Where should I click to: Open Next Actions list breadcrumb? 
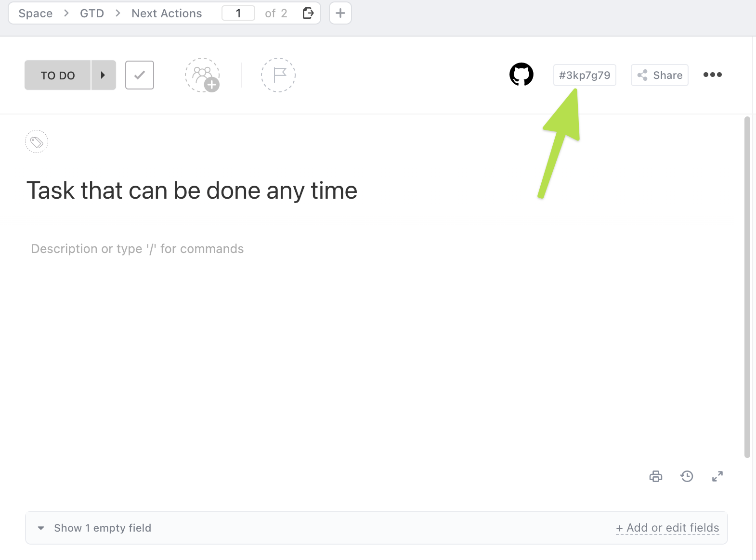point(167,13)
